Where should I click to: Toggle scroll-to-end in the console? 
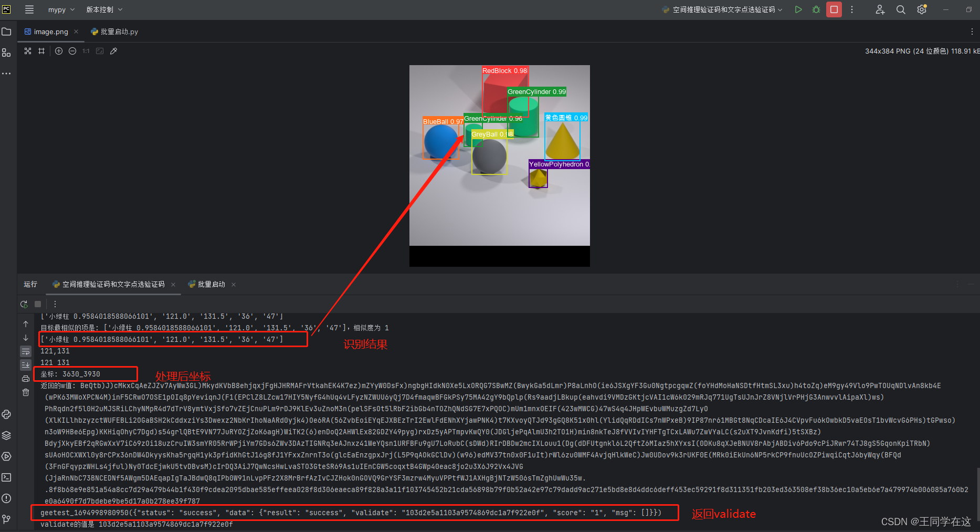(x=26, y=364)
